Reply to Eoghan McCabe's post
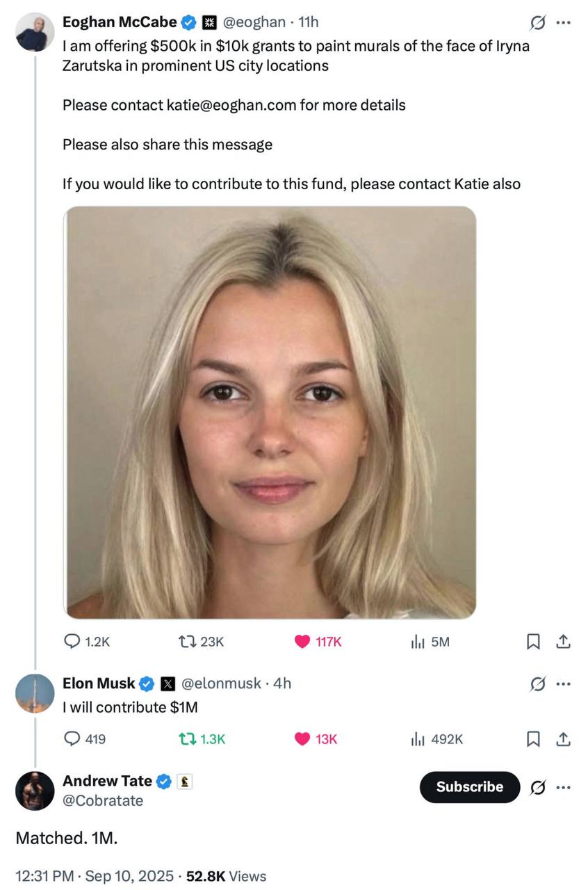 tap(72, 642)
